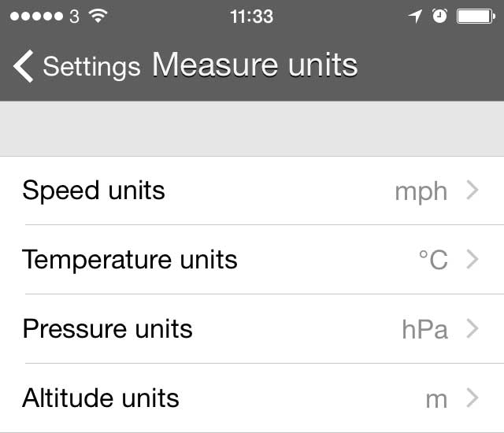Tap the alarm clock status icon
The height and width of the screenshot is (433, 504).
pyautogui.click(x=439, y=16)
